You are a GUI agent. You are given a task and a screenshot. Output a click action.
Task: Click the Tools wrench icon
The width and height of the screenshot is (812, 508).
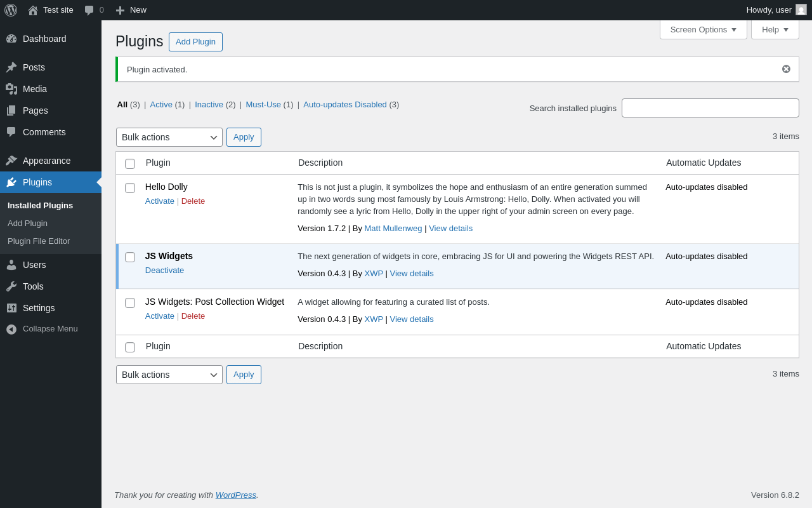(11, 286)
